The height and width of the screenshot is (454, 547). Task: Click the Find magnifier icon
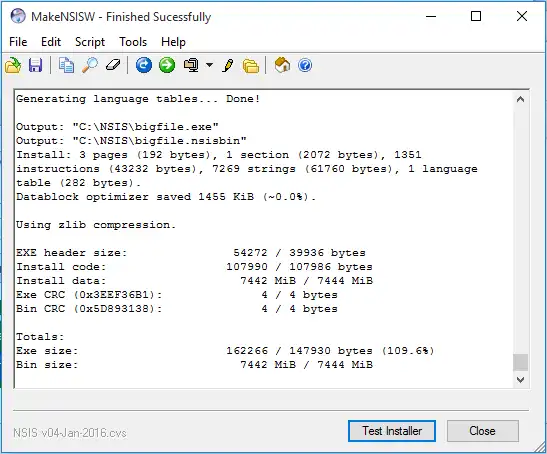pos(90,65)
